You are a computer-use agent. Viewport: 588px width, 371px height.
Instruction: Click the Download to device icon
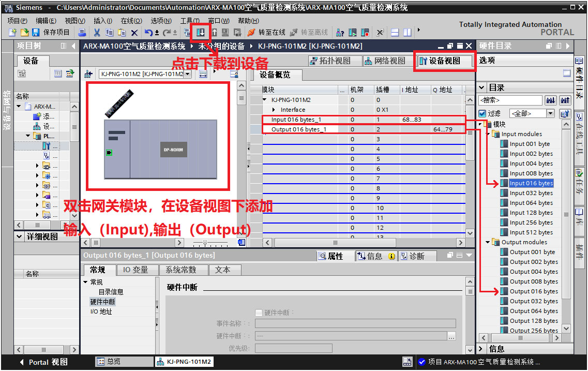(201, 33)
